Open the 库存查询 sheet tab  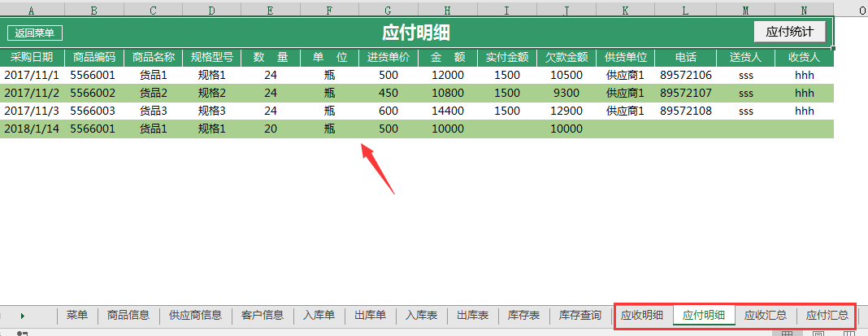point(580,316)
